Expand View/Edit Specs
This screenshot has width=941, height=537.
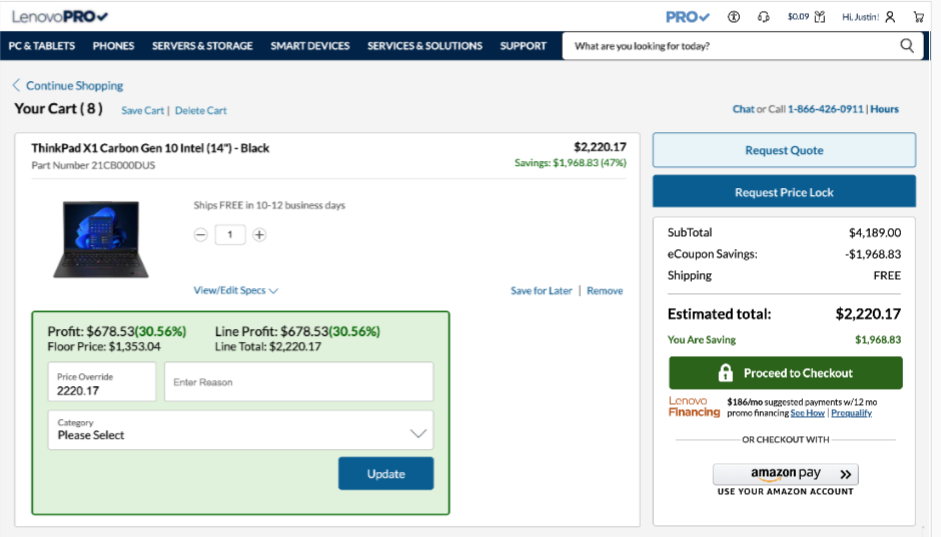(x=235, y=290)
